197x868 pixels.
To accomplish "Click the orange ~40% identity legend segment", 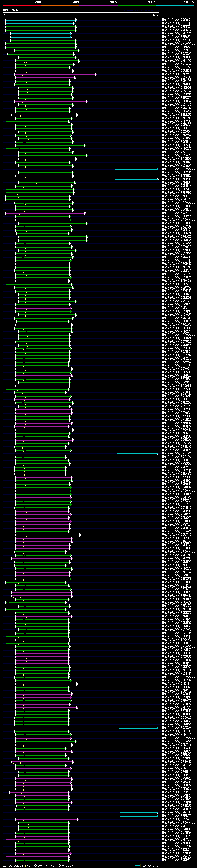I will (x=60, y=6).
